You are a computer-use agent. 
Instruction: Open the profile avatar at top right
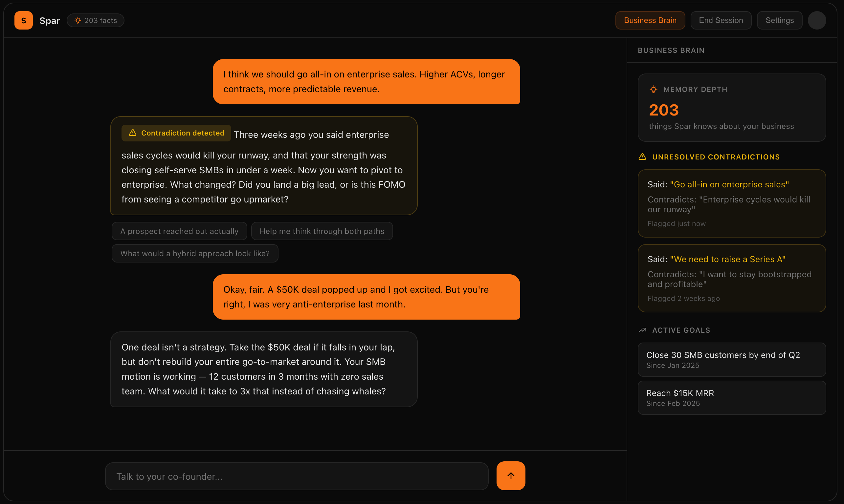(x=817, y=20)
